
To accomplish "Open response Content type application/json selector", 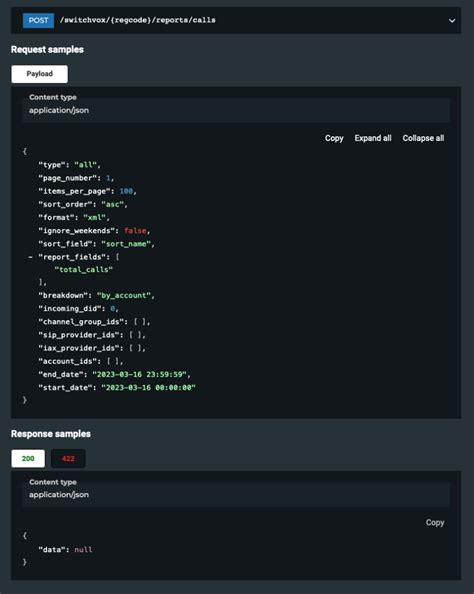I will 236,495.
